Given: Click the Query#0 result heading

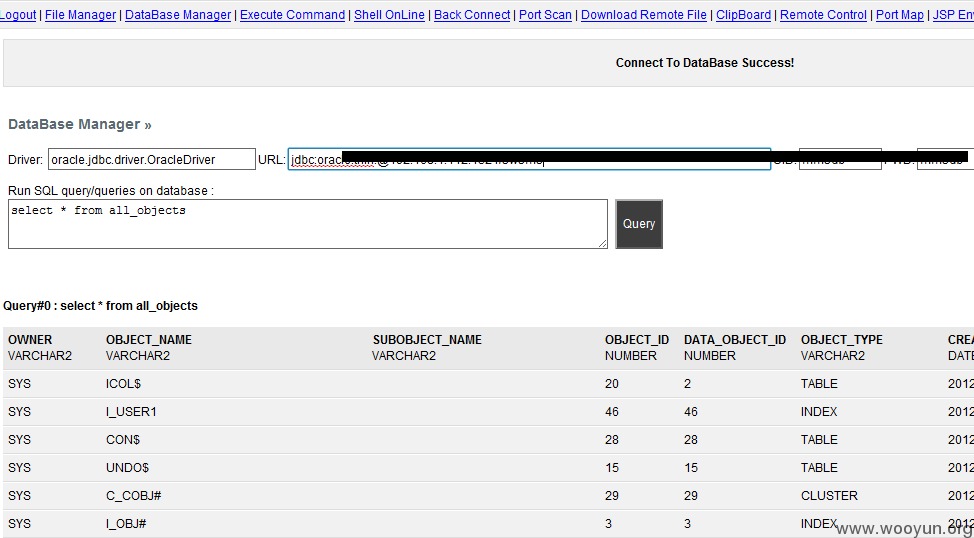Looking at the screenshot, I should 101,306.
